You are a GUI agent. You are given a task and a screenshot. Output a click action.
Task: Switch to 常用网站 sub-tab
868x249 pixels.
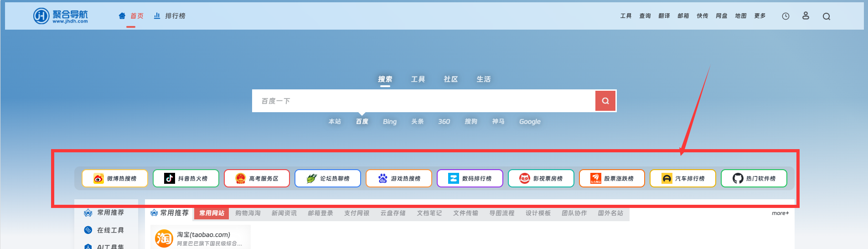pos(212,213)
